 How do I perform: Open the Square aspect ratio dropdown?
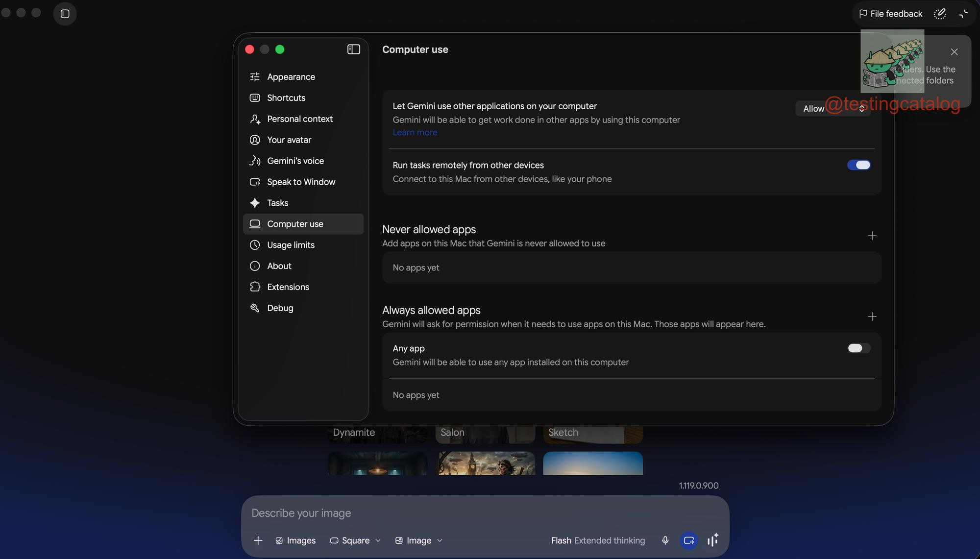coord(355,540)
